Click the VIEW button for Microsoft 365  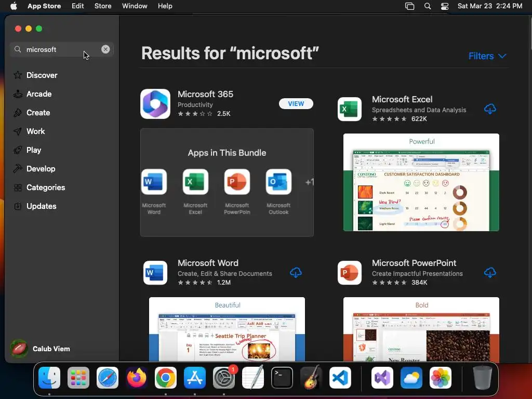296,103
